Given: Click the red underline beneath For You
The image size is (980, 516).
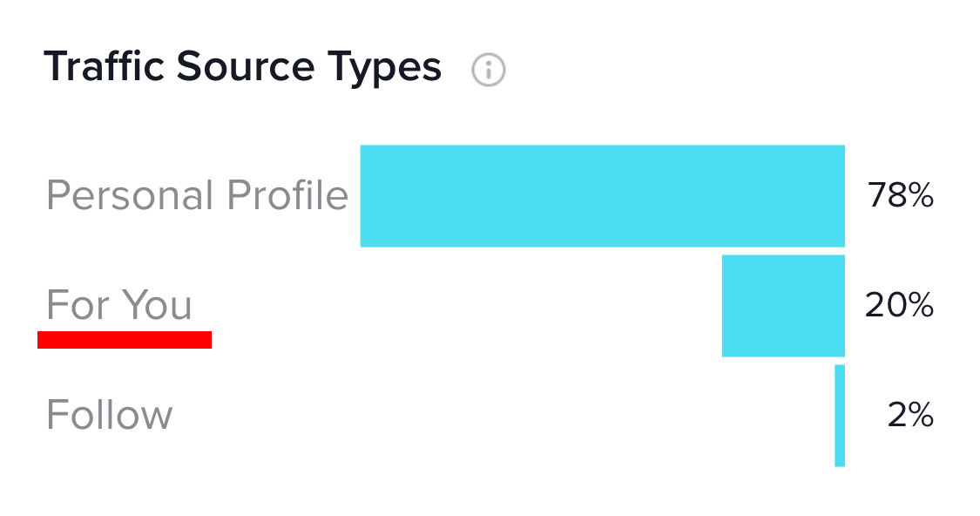Looking at the screenshot, I should 125,340.
